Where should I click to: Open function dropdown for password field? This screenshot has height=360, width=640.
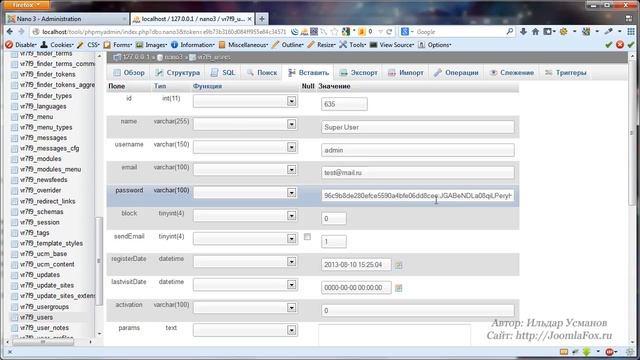point(245,193)
